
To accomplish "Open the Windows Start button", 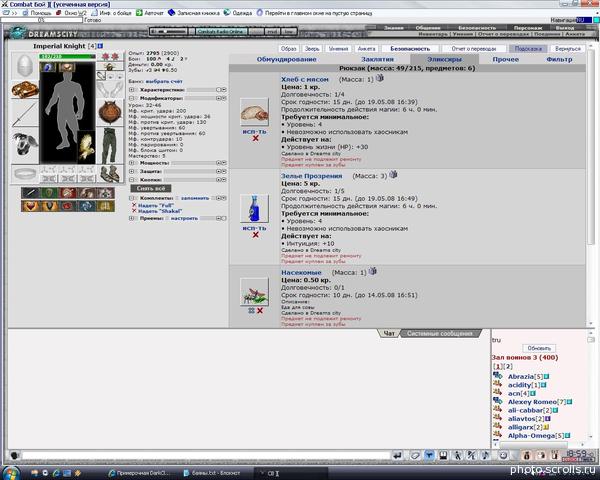I will click(x=10, y=473).
